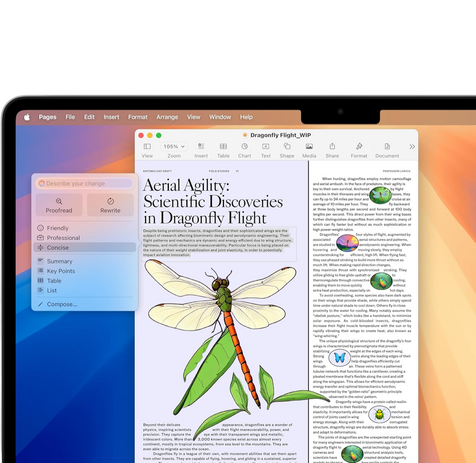The width and height of the screenshot is (476, 463).
Task: Select the Concise option
Action: [x=85, y=248]
